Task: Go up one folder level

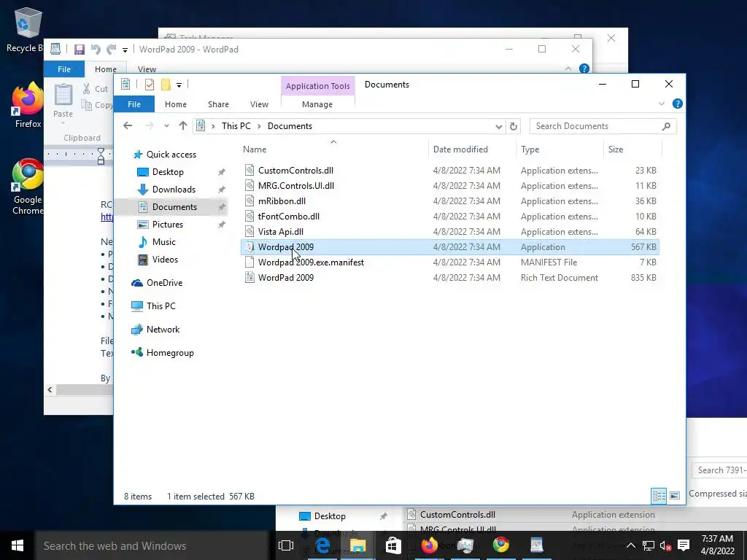Action: (183, 125)
